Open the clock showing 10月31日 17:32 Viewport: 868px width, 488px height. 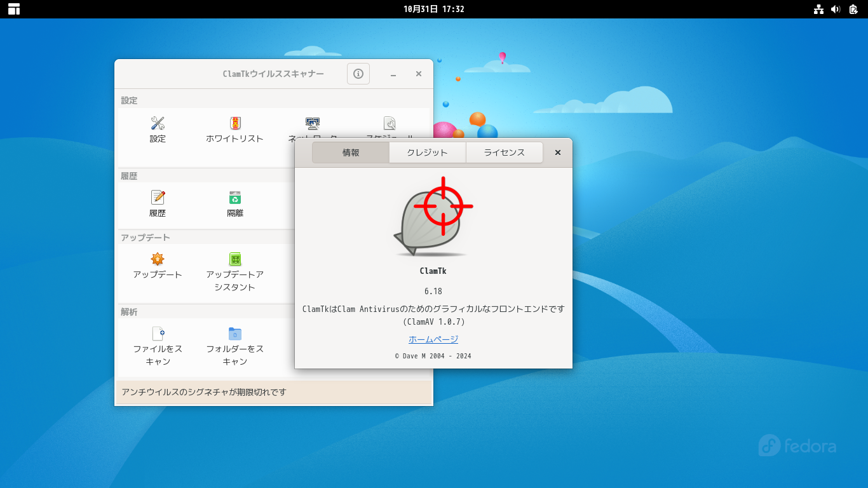coord(434,9)
